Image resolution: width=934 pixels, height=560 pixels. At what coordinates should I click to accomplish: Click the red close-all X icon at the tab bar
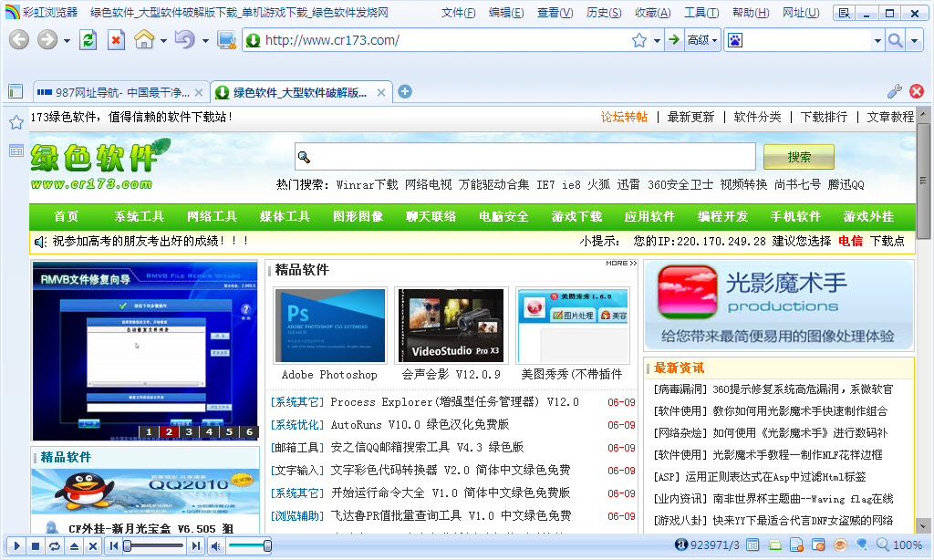[917, 91]
